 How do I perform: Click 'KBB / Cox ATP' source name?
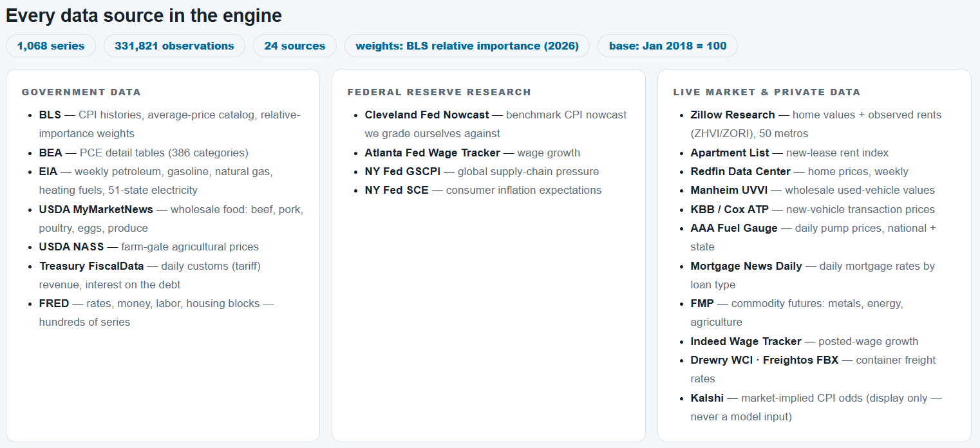point(731,209)
